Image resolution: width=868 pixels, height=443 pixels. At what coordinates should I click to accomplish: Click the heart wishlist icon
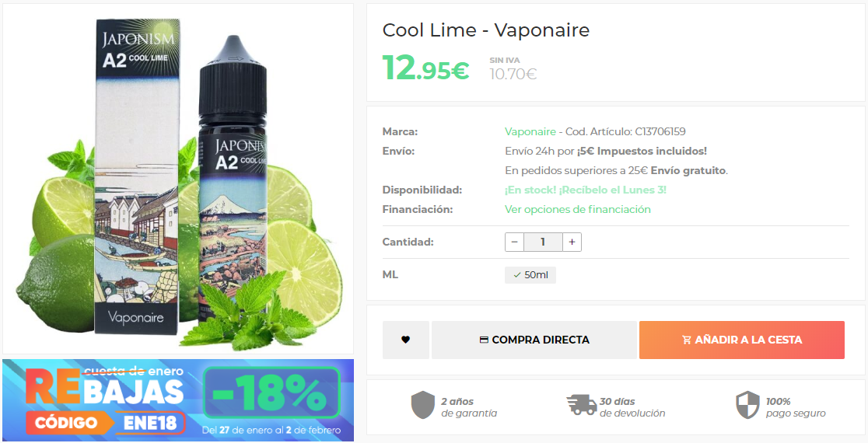405,340
